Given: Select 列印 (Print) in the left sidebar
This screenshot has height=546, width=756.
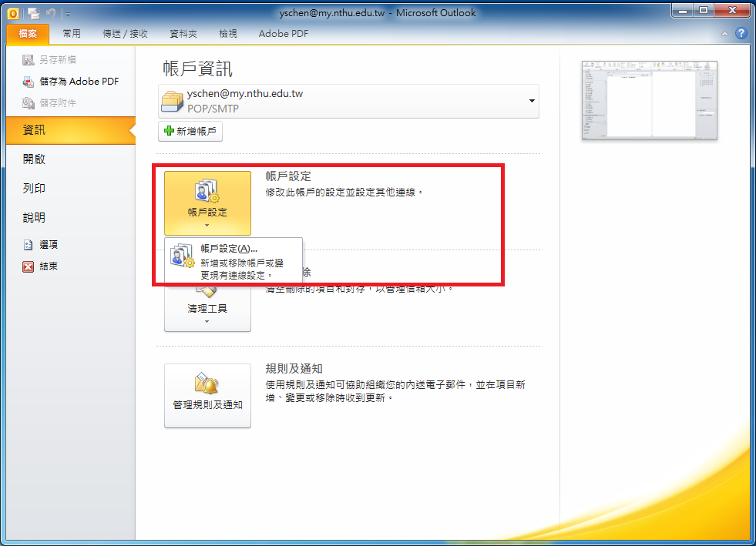Looking at the screenshot, I should pos(34,189).
